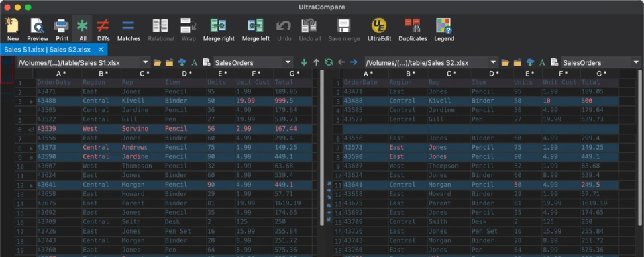
Task: Click the right pane document settings icon
Action: pyautogui.click(x=555, y=62)
